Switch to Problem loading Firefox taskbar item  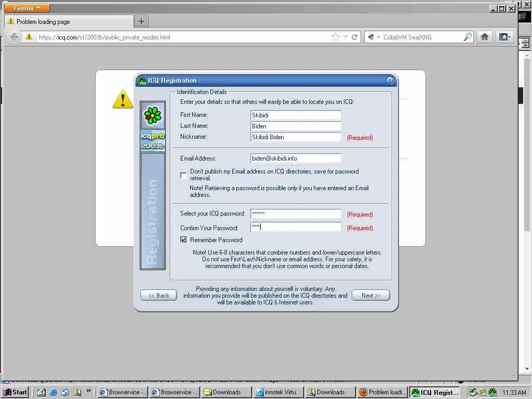point(383,392)
